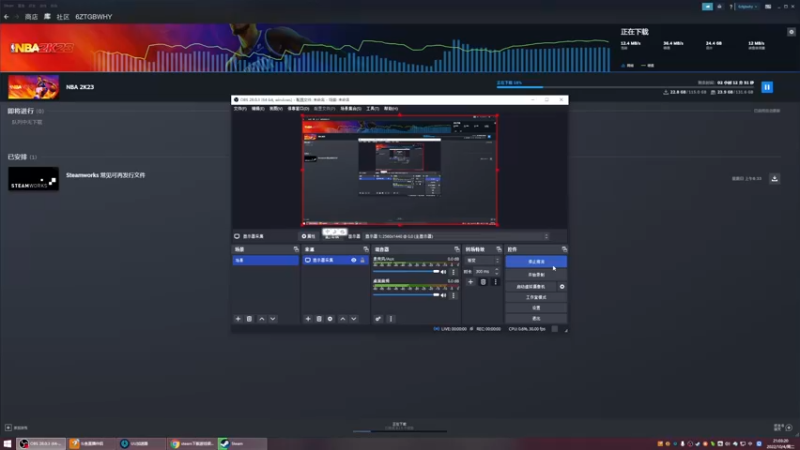
Task: Open display selection dropdown in source toolbar
Action: click(457, 236)
